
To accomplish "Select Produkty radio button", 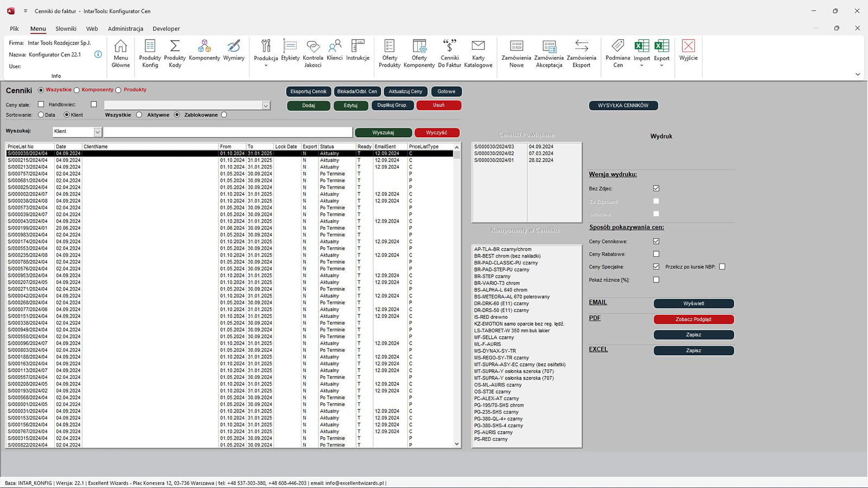I will [118, 90].
